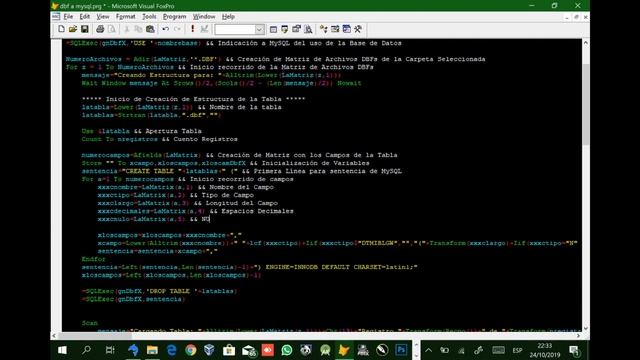Image resolution: width=640 pixels, height=360 pixels.
Task: Click the horizontal scroll left arrow
Action: coord(54,336)
